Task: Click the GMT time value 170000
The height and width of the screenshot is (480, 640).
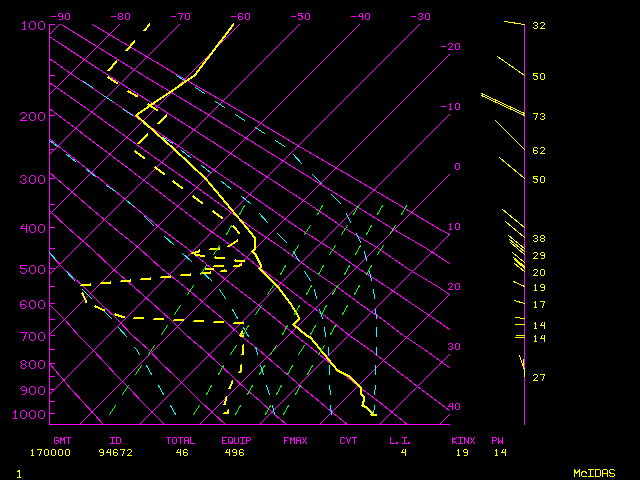Action: point(68,452)
